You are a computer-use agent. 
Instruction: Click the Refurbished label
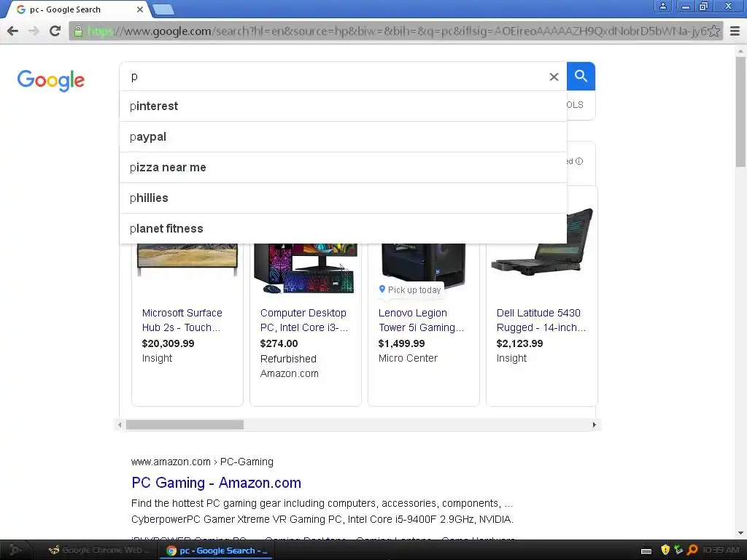[288, 359]
